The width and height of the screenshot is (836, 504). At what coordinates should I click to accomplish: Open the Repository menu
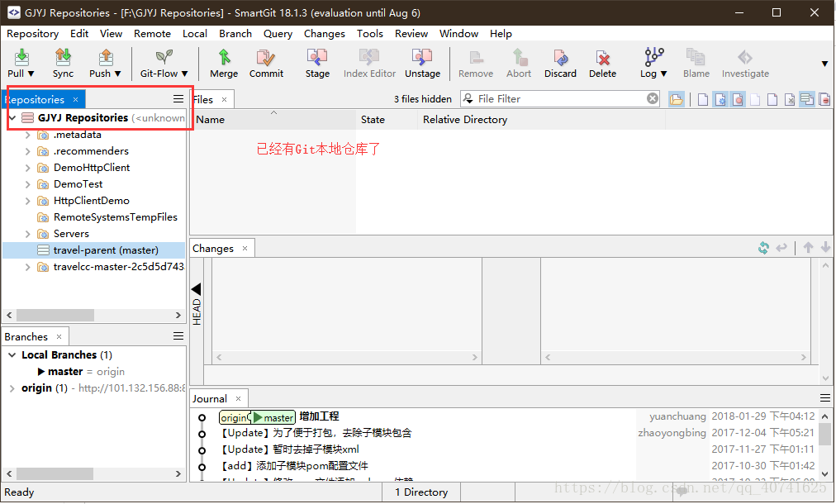pyautogui.click(x=32, y=34)
